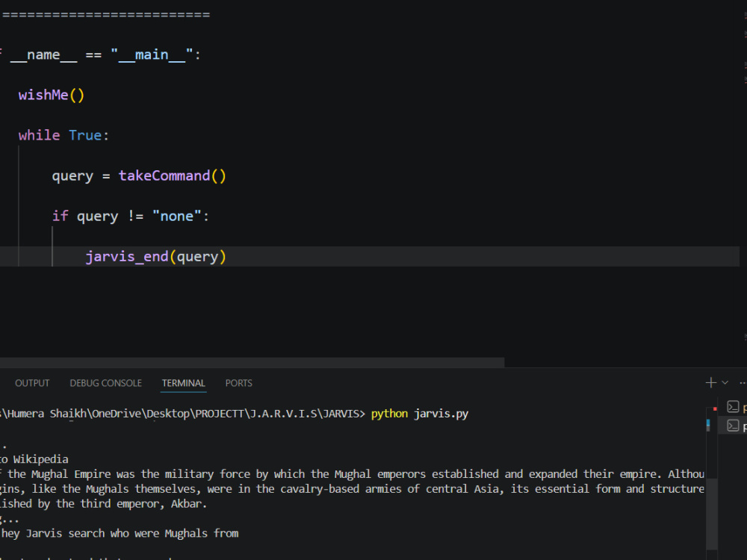Click the '"__main__"' string in code
This screenshot has height=560, width=747.
[x=152, y=55]
